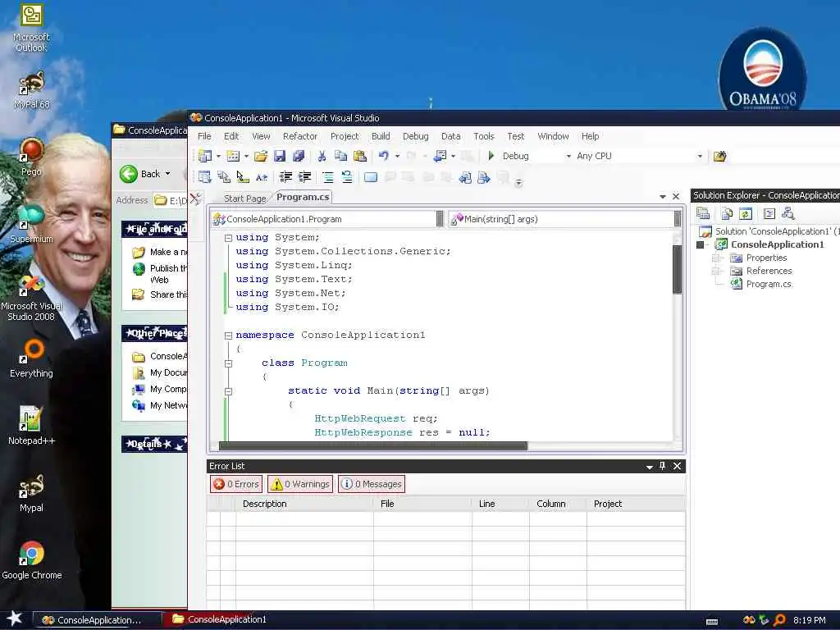Open Properties icon in Solution Explorer toolbar
The width and height of the screenshot is (840, 630).
click(703, 214)
